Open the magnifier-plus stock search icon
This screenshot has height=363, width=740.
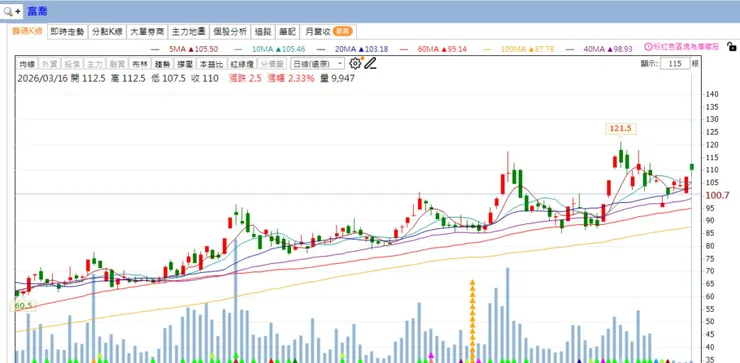[x=11, y=11]
